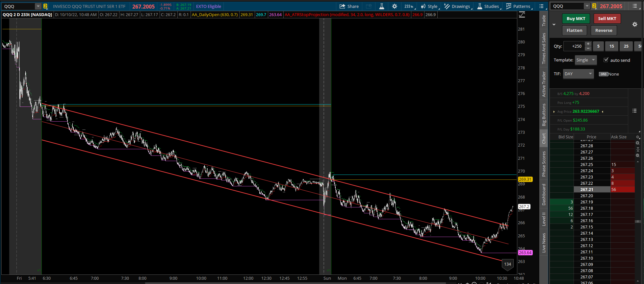Open the Active Trader header list menu icon

[x=635, y=6]
